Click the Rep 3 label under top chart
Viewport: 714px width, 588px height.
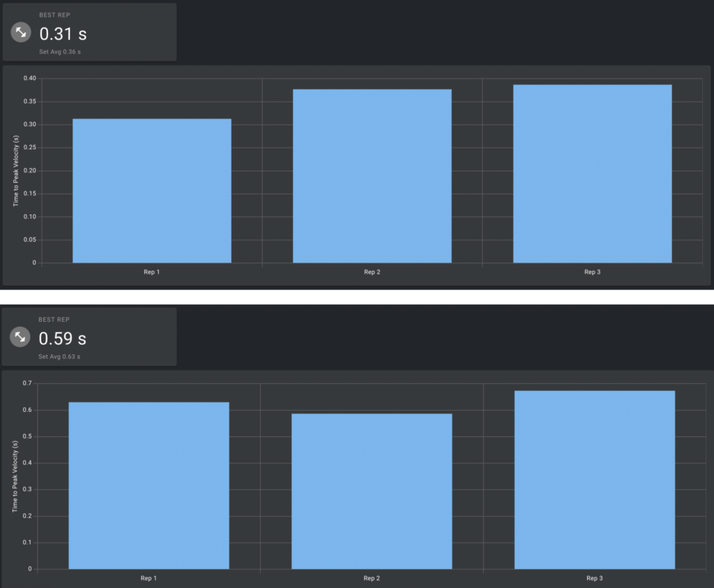(593, 272)
